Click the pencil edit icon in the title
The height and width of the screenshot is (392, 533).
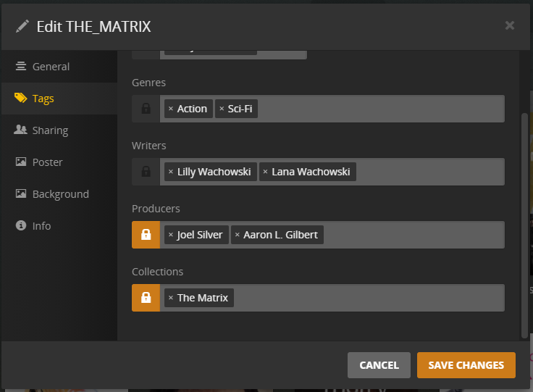pos(22,26)
